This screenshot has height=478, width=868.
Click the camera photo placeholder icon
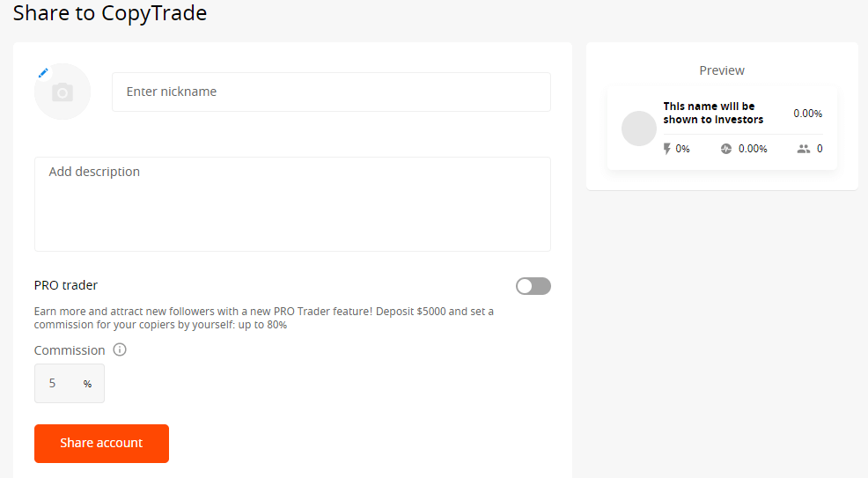(x=63, y=92)
